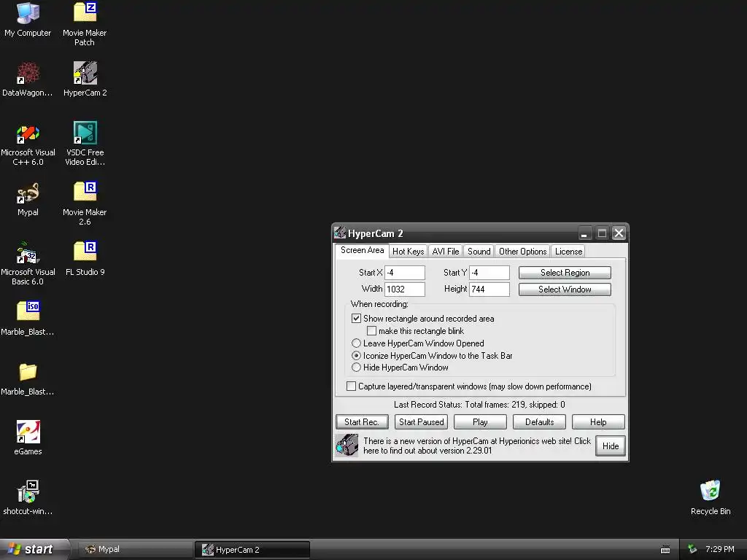
Task: Switch to the Hot Keys tab
Action: [409, 252]
